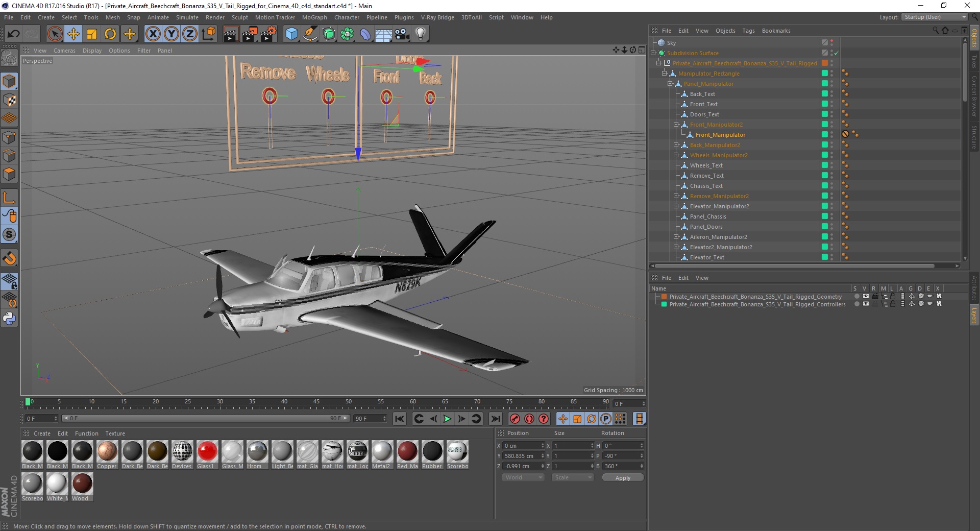The image size is (980, 531).
Task: Open the Character menu
Action: 347,17
